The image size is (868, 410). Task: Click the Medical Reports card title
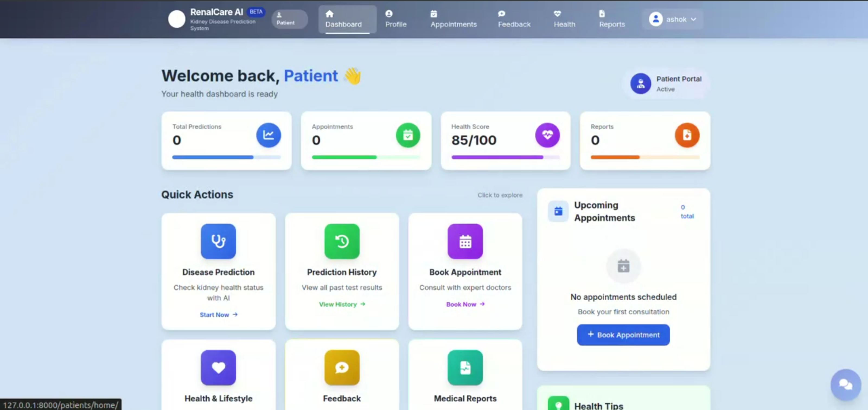point(465,399)
